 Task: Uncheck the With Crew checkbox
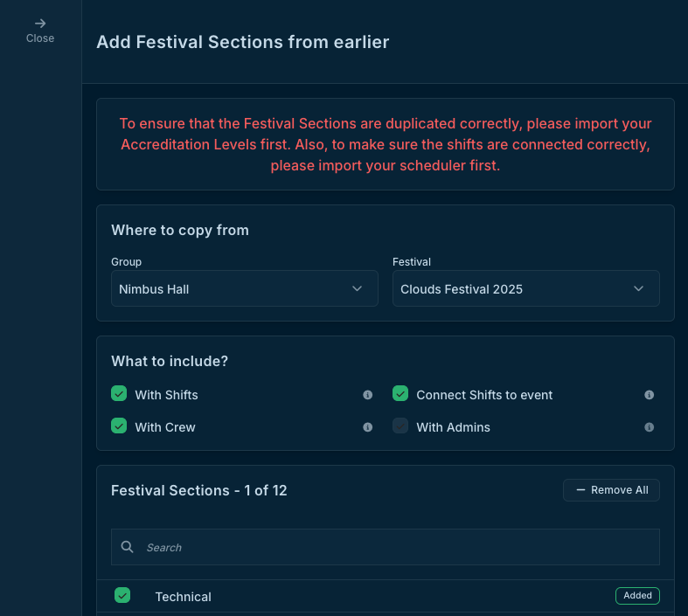(120, 426)
